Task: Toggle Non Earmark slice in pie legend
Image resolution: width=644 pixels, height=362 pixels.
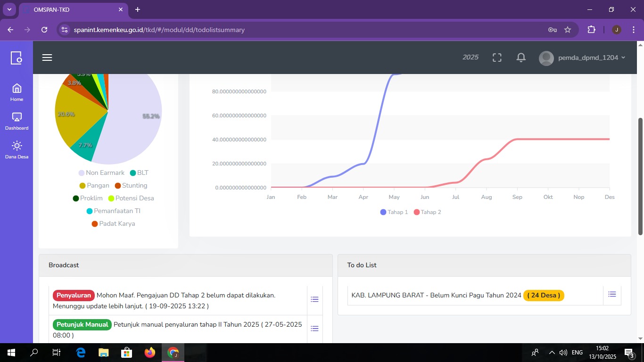Action: 101,173
